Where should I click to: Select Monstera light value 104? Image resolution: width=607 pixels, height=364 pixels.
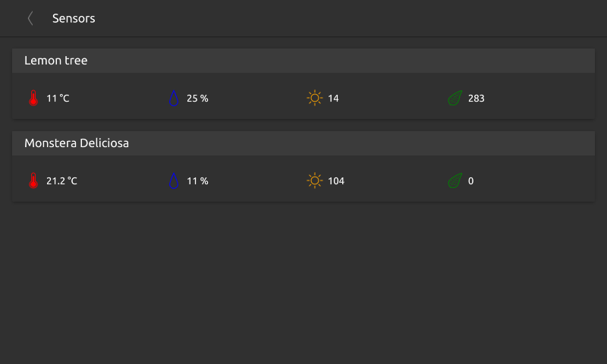[x=336, y=180]
